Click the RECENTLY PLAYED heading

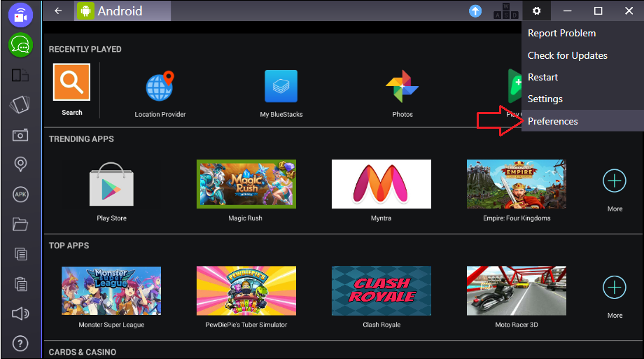coord(85,49)
